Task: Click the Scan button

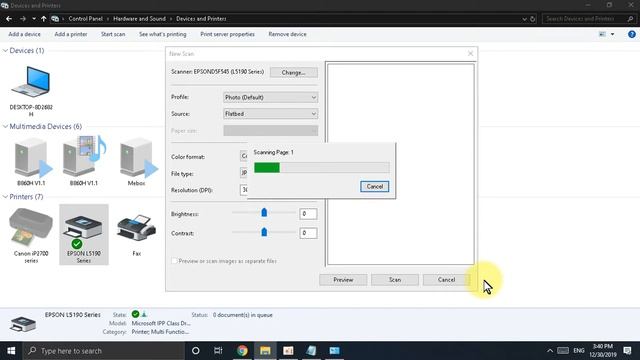Action: click(x=395, y=280)
